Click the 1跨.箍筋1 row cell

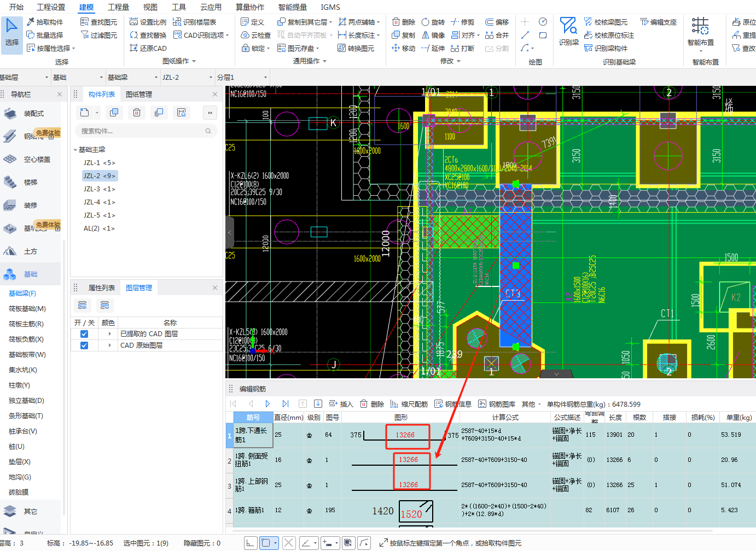pos(253,510)
